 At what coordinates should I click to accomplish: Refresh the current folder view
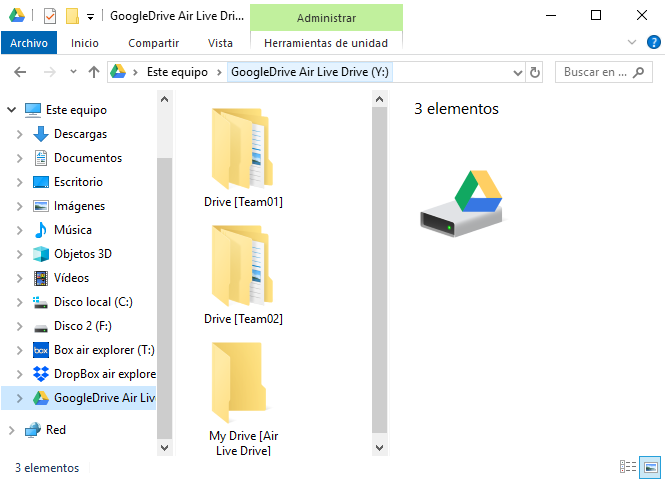[534, 72]
